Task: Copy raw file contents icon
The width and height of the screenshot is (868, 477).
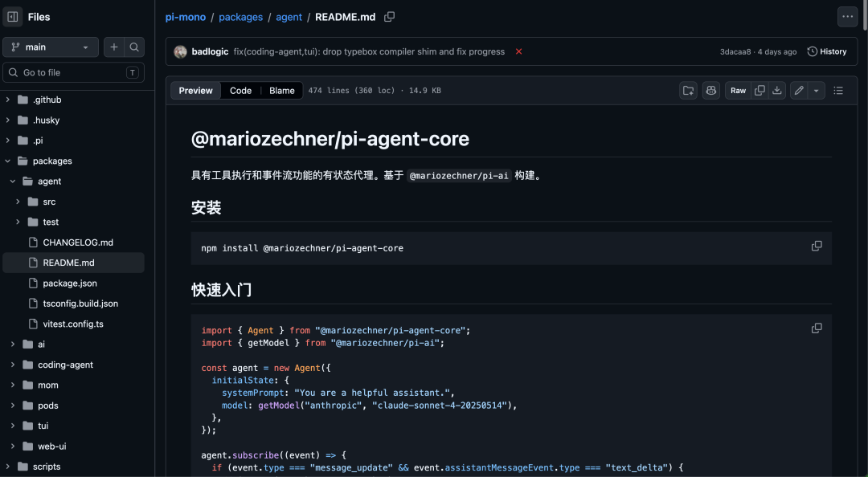Action: 759,91
